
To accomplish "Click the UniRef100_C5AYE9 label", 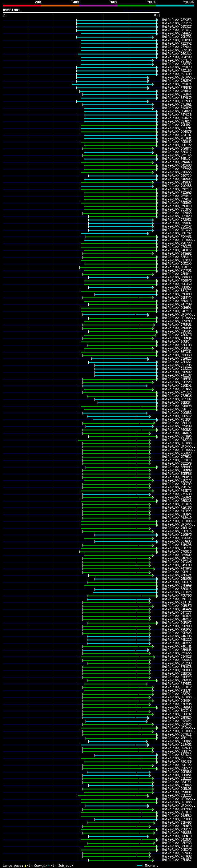I will pyautogui.click(x=177, y=189).
